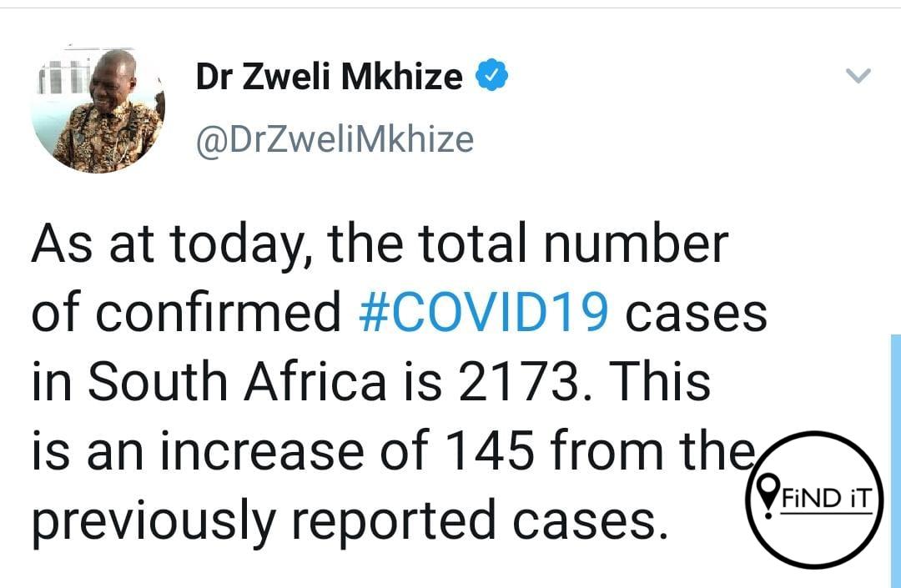901x588 pixels.
Task: Click the FiND iT text inside the watermark
Action: [x=826, y=498]
